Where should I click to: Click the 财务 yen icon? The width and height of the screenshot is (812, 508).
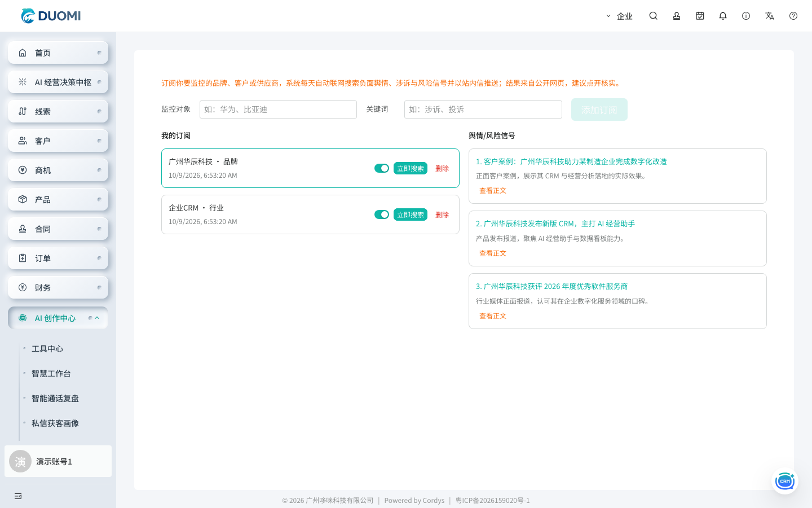click(23, 287)
